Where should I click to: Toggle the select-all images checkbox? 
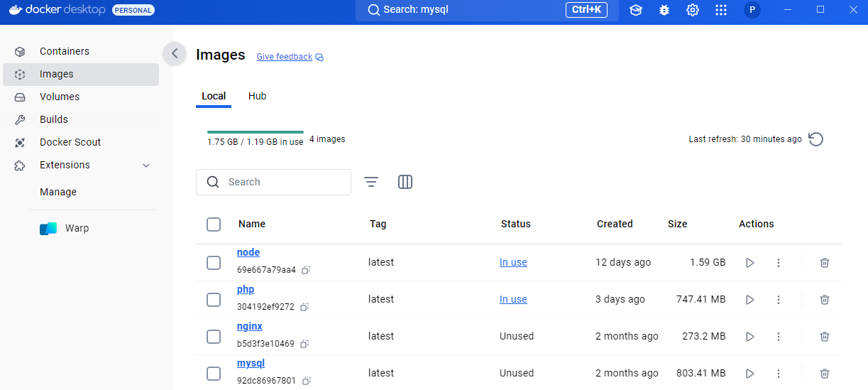(x=214, y=224)
